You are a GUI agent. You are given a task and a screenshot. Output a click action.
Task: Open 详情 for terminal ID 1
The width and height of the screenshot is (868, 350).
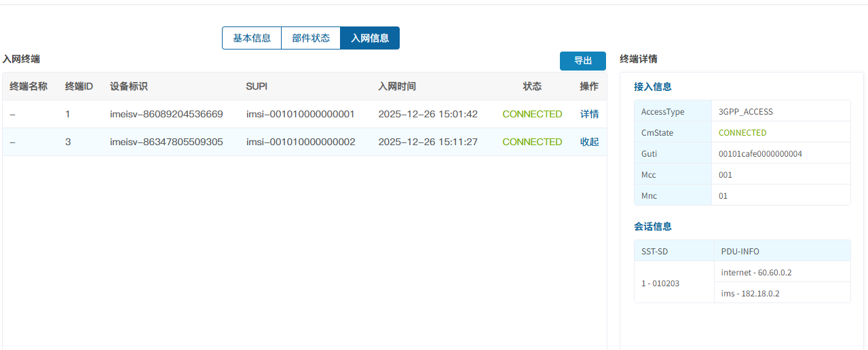tap(589, 114)
